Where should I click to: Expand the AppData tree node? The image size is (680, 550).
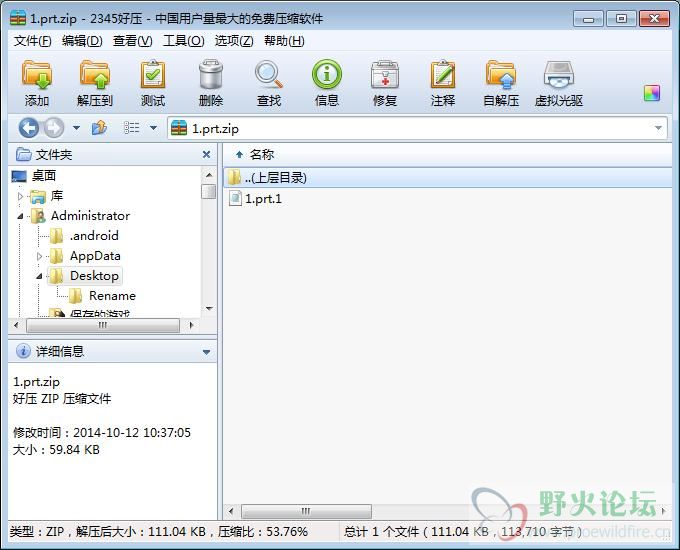click(x=39, y=256)
